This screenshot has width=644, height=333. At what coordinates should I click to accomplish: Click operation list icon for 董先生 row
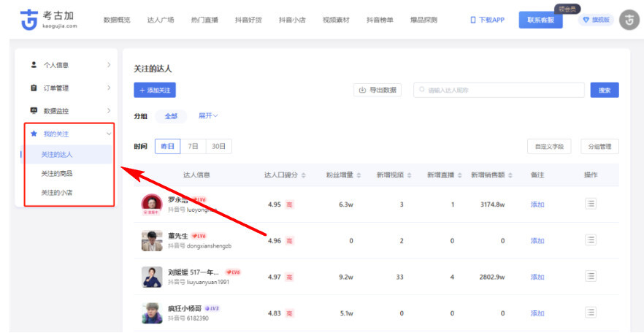point(591,240)
